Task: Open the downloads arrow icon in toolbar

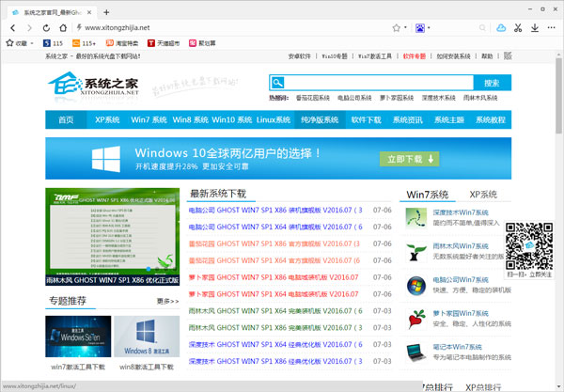Action: 535,27
